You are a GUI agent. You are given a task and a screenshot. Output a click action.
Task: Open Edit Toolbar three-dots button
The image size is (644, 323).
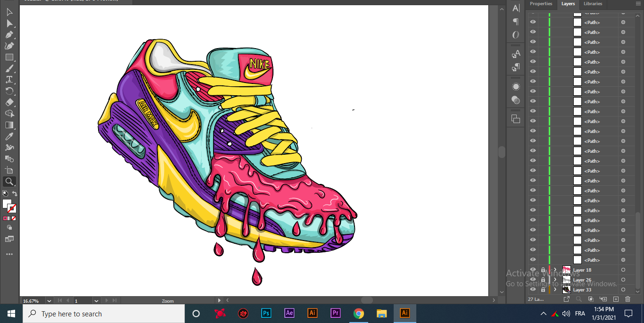coord(9,254)
